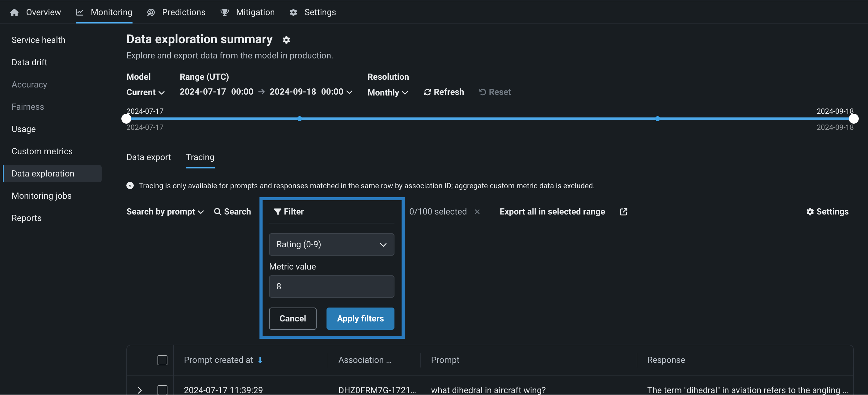The width and height of the screenshot is (868, 395).
Task: Expand the 2024-07-17 11:39:29 row
Action: coord(140,390)
